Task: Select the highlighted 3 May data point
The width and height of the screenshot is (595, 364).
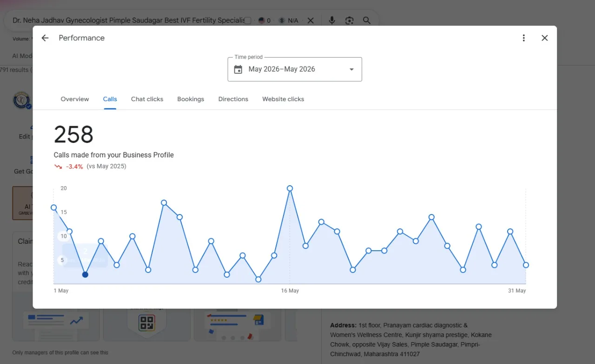Action: 85,274
